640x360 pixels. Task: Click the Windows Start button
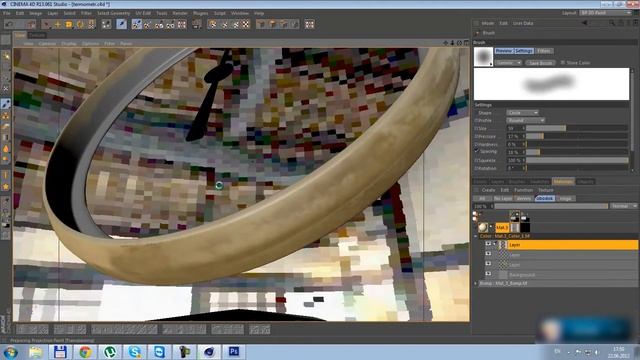point(10,352)
